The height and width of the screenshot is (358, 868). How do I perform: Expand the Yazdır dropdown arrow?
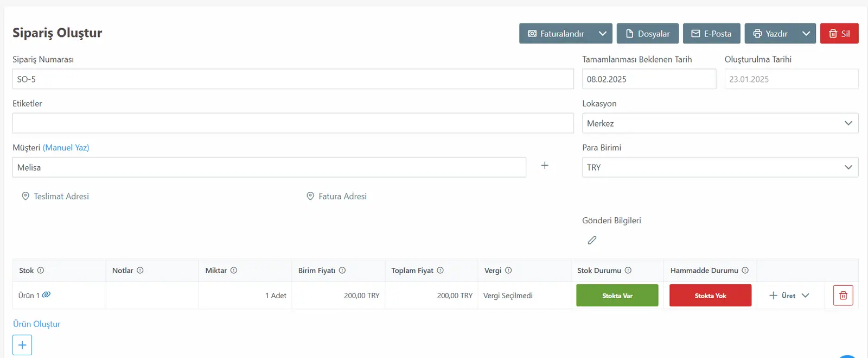806,34
